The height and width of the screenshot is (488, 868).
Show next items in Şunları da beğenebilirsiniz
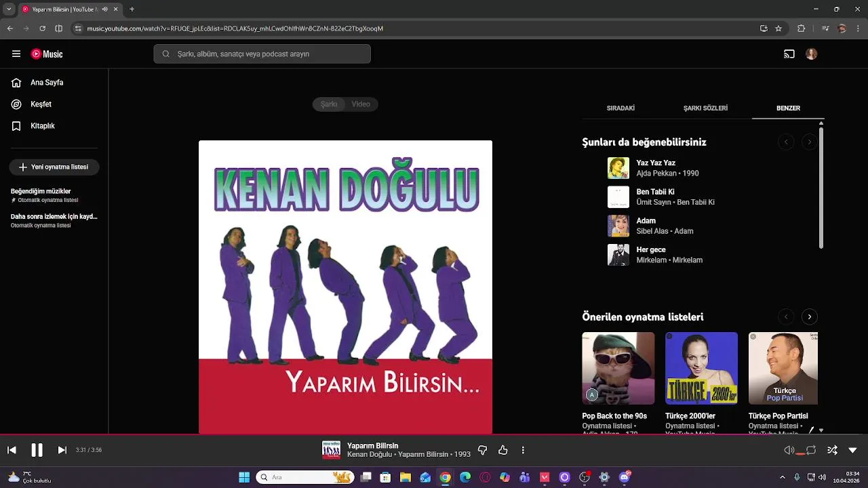809,142
